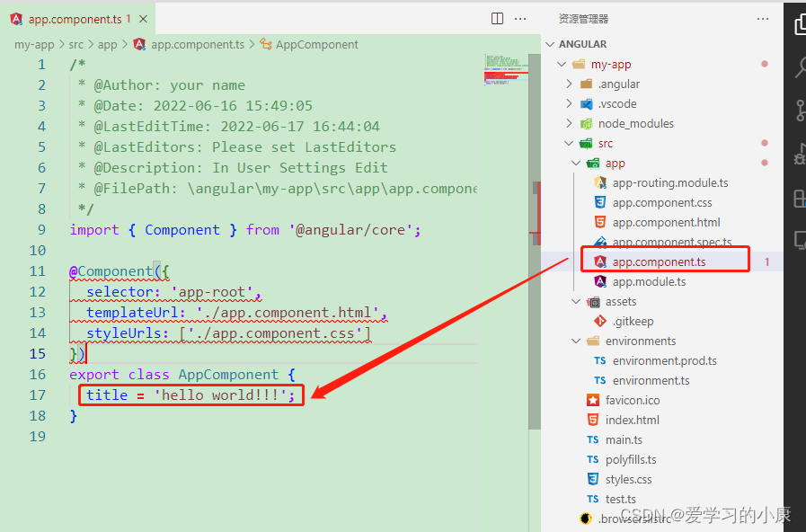
Task: Click app.component.ts in breadcrumb path
Action: tap(198, 45)
